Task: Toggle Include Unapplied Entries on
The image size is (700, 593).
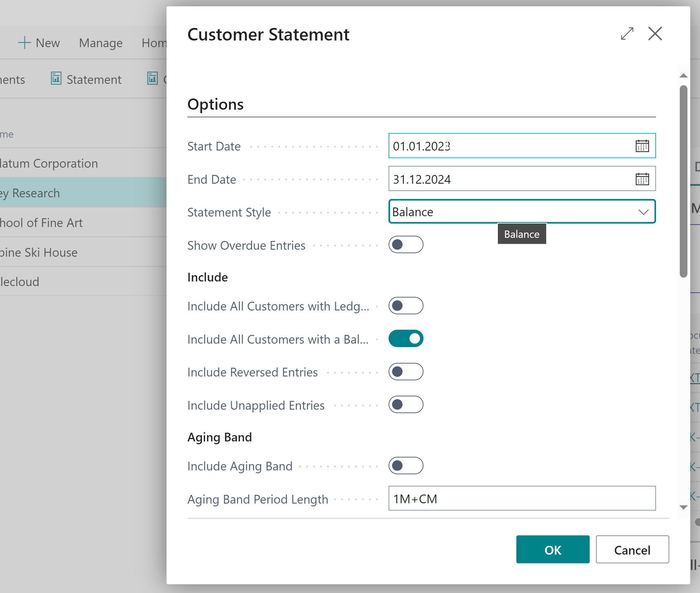Action: (406, 404)
